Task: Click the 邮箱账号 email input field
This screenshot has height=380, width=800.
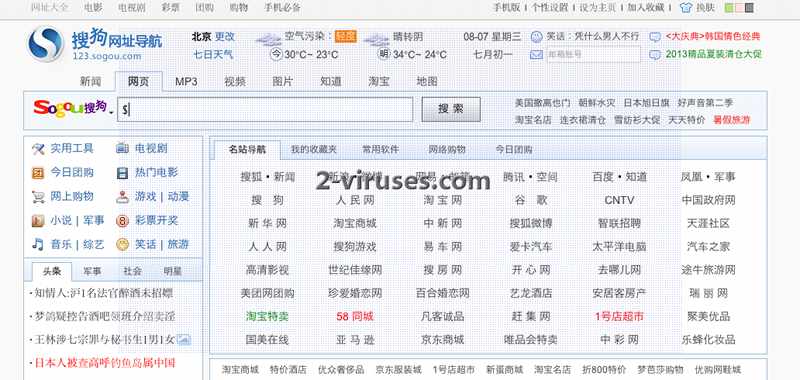Action: [x=593, y=54]
